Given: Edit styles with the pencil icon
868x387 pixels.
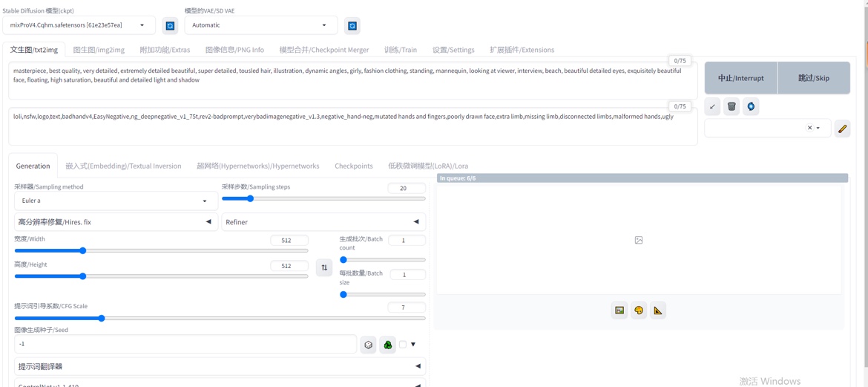Looking at the screenshot, I should (843, 128).
